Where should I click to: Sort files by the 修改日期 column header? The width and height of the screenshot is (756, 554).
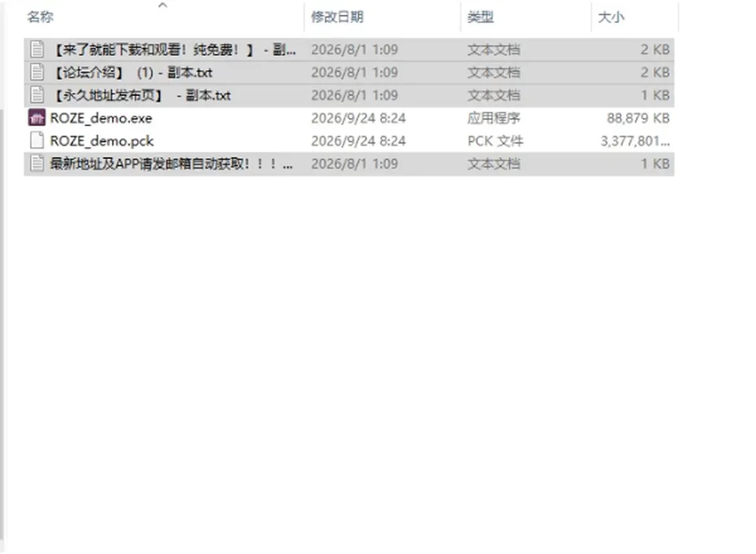tap(337, 17)
